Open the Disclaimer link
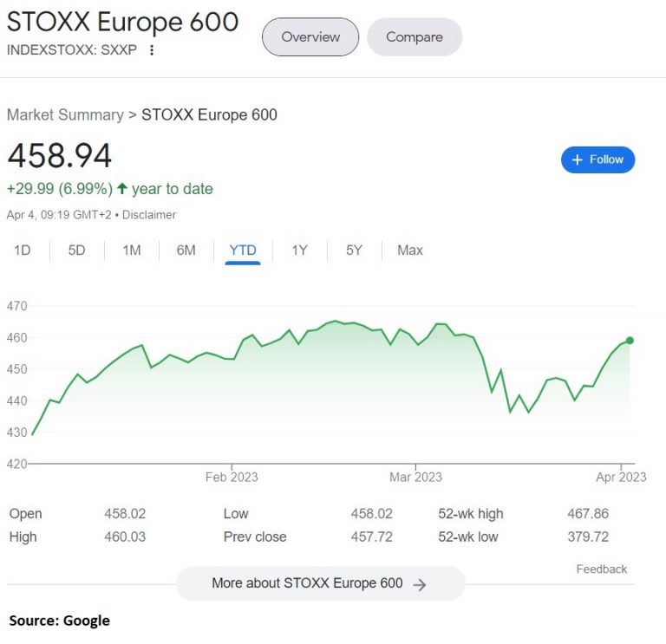This screenshot has width=666, height=644. [x=149, y=215]
